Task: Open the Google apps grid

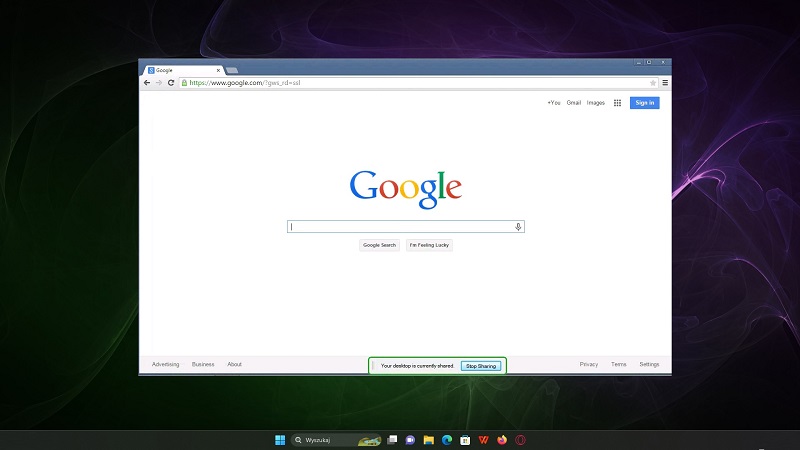Action: pyautogui.click(x=617, y=103)
